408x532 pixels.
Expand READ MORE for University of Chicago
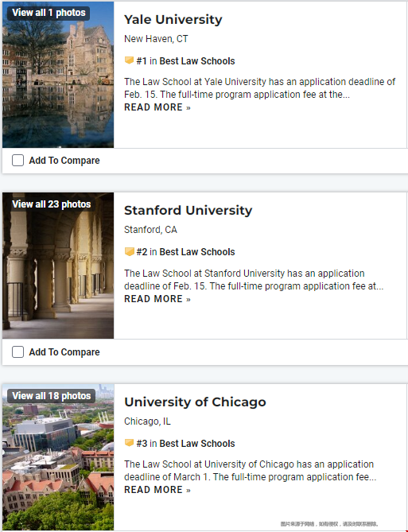[x=157, y=490]
